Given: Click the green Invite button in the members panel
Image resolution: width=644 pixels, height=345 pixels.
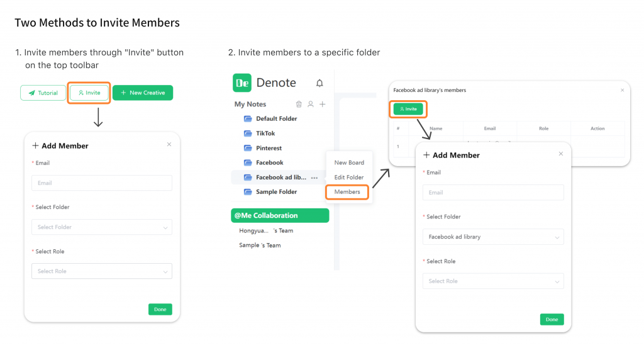Looking at the screenshot, I should 408,109.
